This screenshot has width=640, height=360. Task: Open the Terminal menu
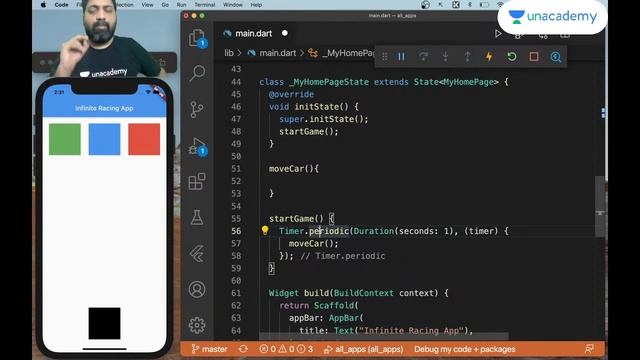pos(204,5)
